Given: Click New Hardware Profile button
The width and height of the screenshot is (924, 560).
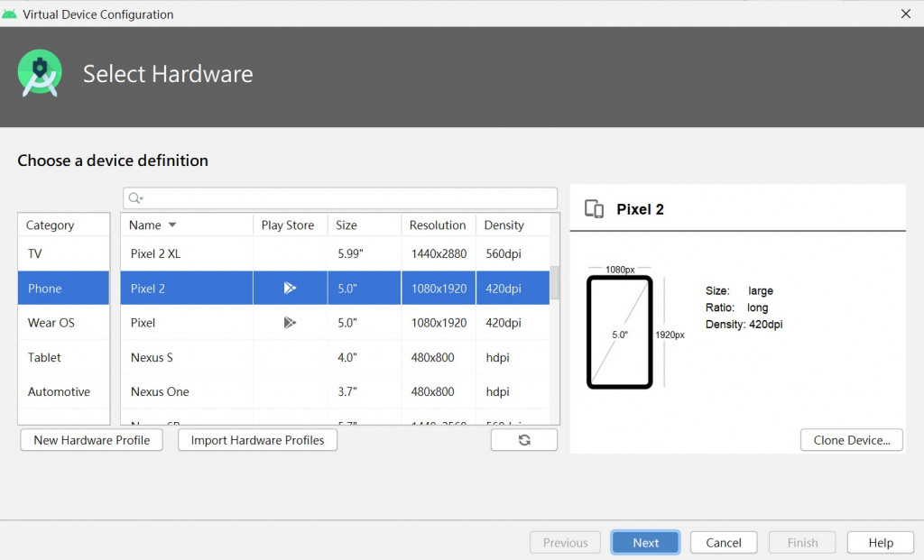Looking at the screenshot, I should pos(91,440).
